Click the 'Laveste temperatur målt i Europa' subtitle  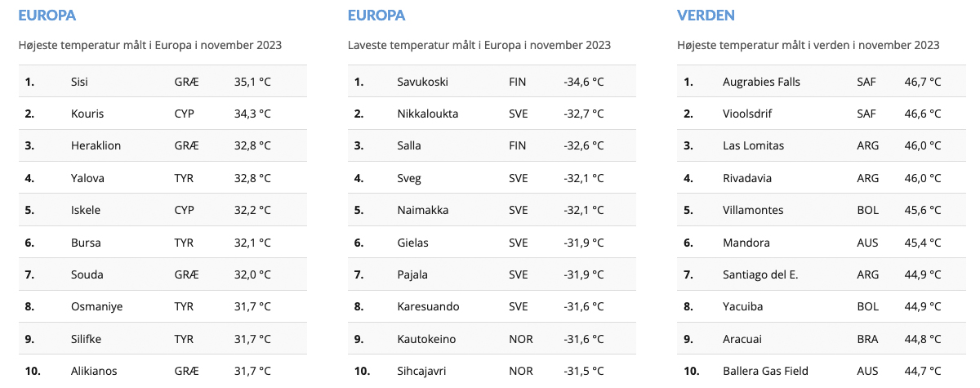click(x=479, y=45)
